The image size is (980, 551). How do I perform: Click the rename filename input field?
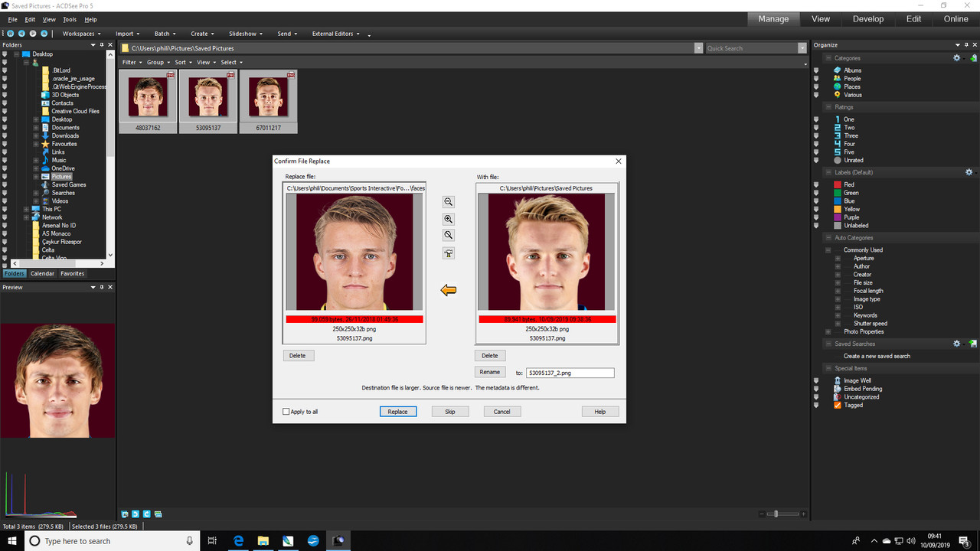pos(570,373)
